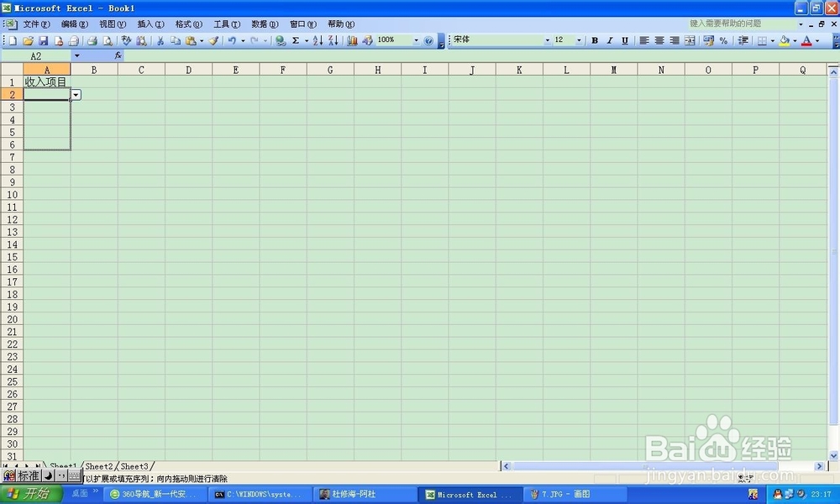Open the zoom 100% dropdown
840x504 pixels.
click(x=416, y=40)
